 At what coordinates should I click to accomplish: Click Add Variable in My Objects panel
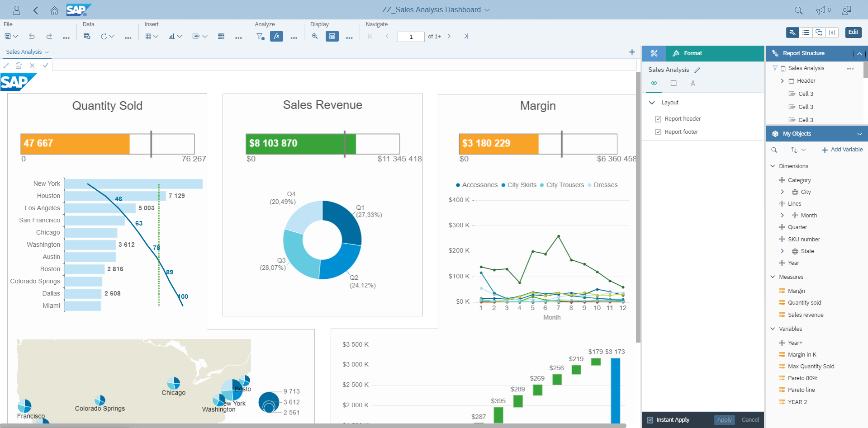[x=842, y=150]
